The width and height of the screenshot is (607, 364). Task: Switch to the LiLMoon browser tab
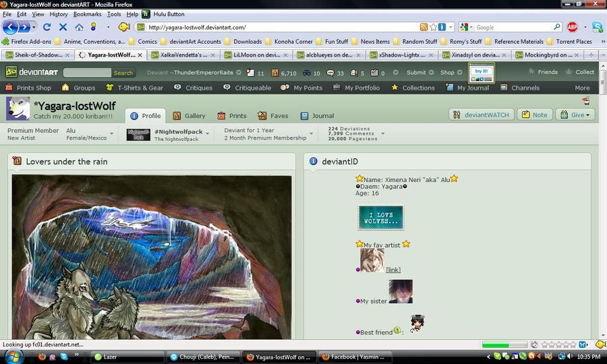point(256,55)
